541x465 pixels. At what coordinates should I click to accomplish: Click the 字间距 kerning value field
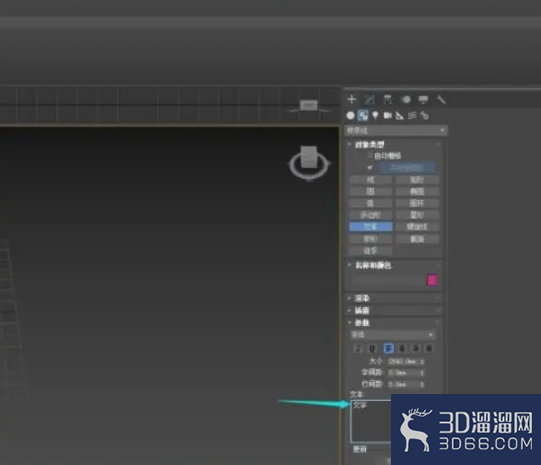click(403, 373)
